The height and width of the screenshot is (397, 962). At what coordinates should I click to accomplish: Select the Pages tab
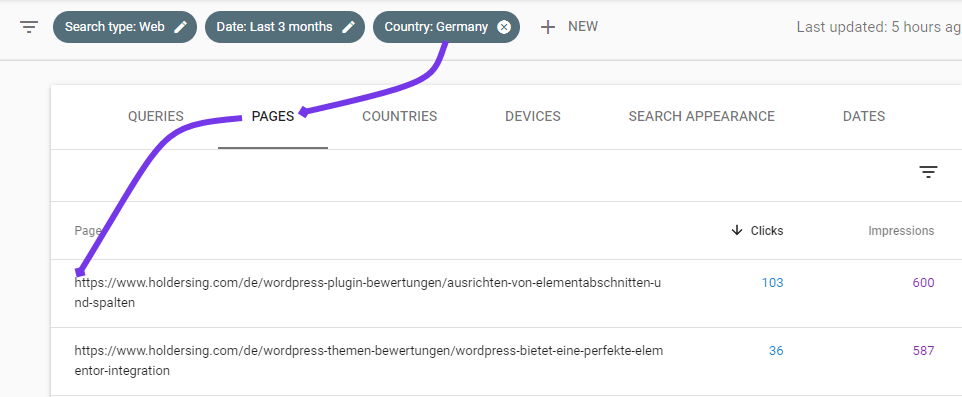(273, 117)
